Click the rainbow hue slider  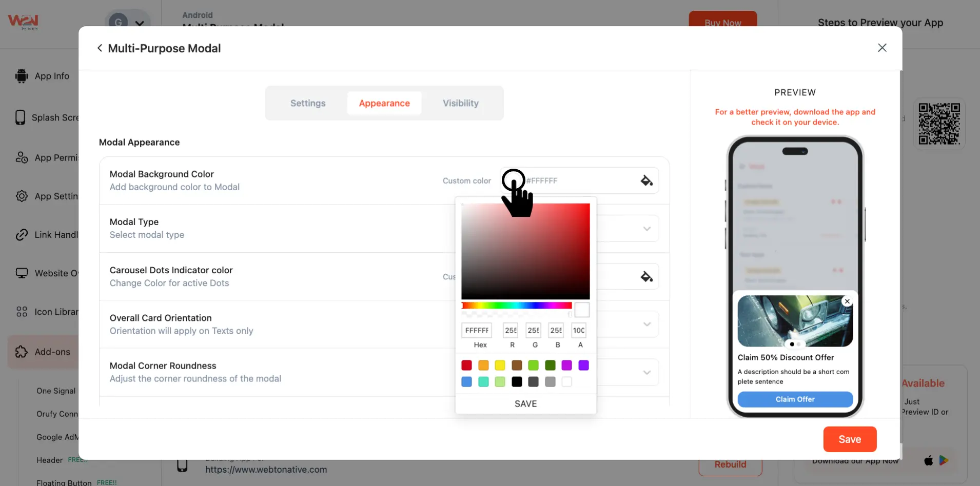[x=516, y=306]
